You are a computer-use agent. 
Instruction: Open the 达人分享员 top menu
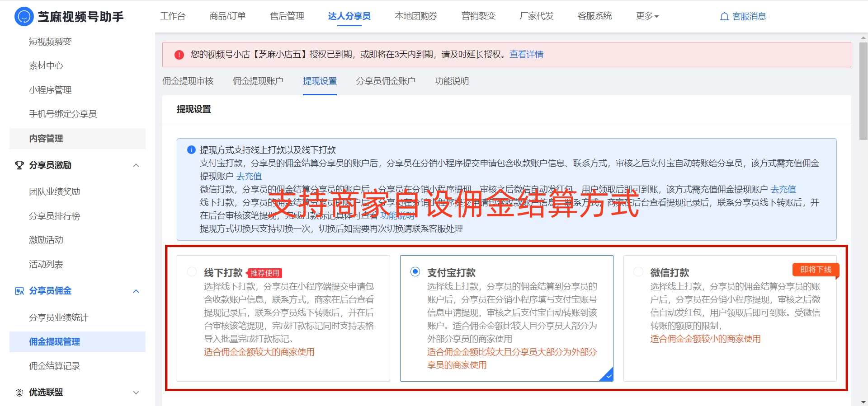coord(349,16)
